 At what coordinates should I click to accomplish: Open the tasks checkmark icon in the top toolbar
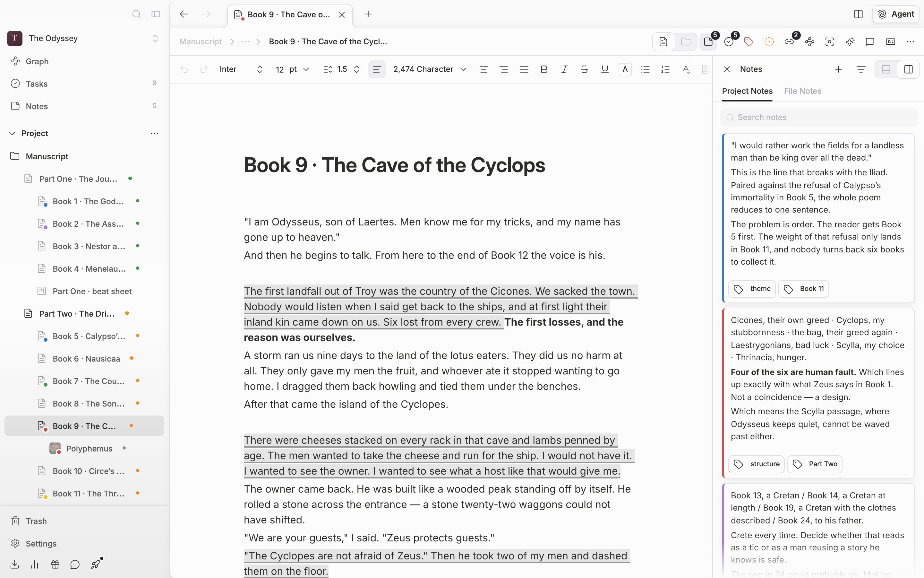729,42
